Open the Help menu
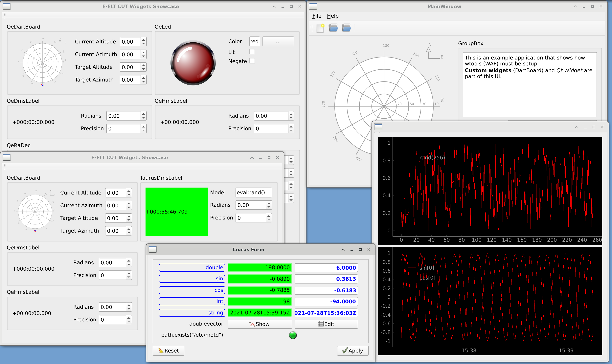Image resolution: width=612 pixels, height=364 pixels. coord(332,16)
